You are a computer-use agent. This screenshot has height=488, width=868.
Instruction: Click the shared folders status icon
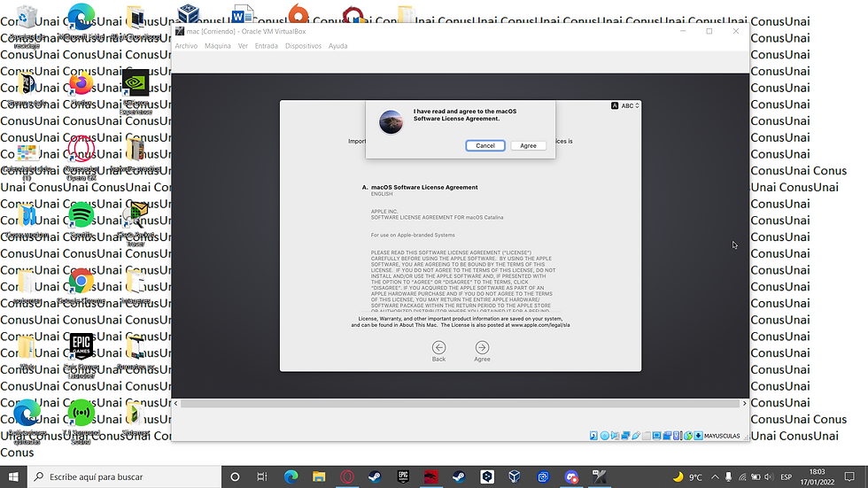(x=647, y=436)
